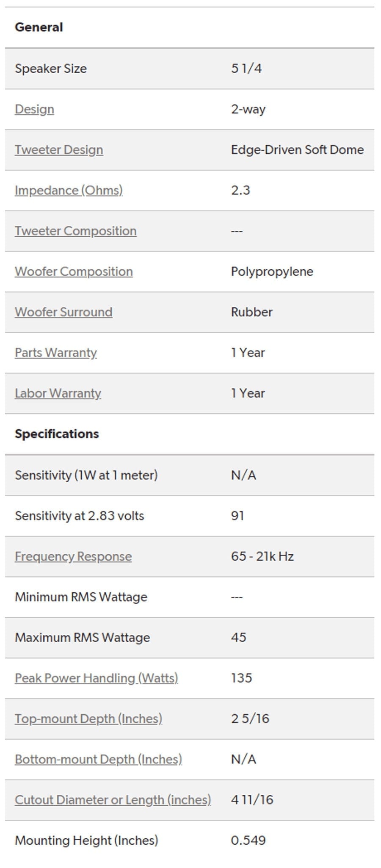Viewport: 381px width, 868px height.
Task: Click the General section heading
Action: 39,28
